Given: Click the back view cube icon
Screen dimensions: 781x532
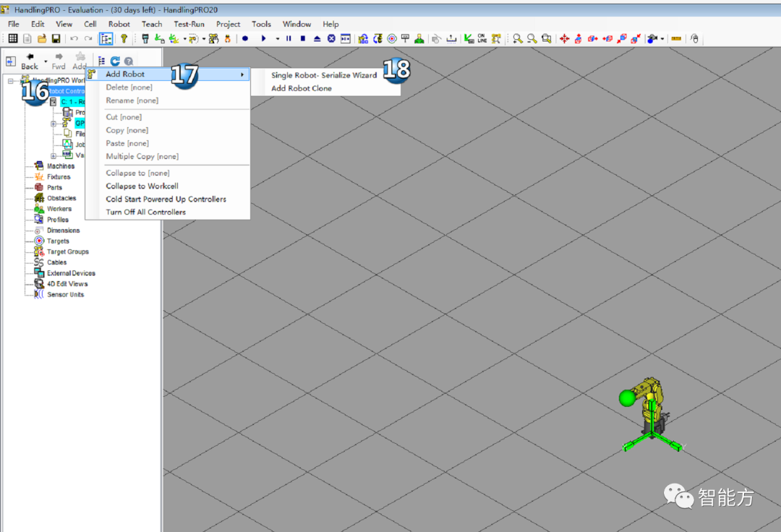Looking at the screenshot, I should (636, 38).
